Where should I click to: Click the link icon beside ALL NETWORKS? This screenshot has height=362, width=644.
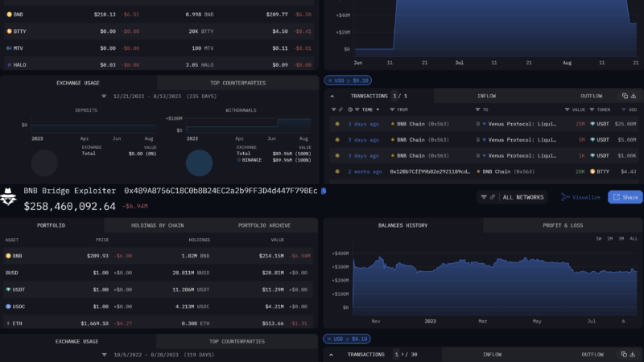tap(493, 197)
